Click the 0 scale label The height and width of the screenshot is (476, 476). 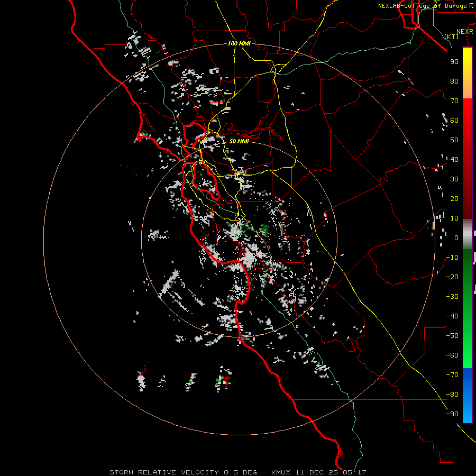click(456, 237)
